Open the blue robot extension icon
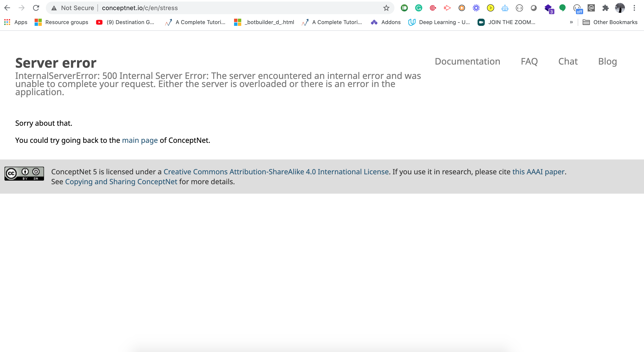This screenshot has height=352, width=644. pos(505,8)
